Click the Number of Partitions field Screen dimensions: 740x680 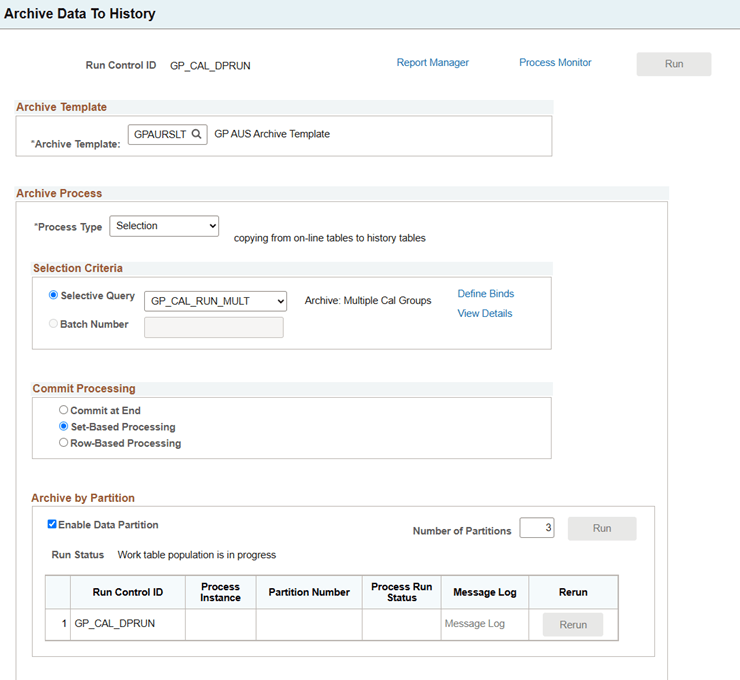[537, 528]
